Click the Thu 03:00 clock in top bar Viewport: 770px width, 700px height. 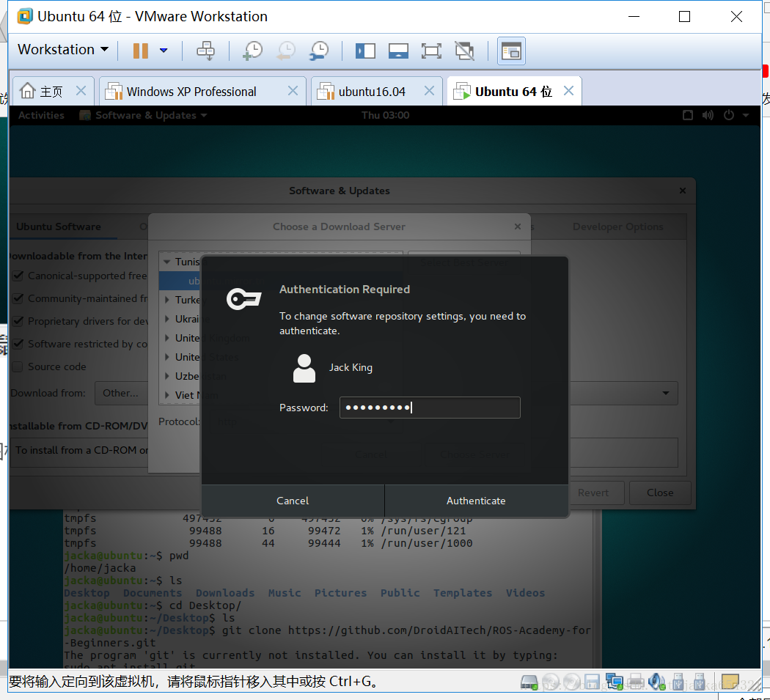pyautogui.click(x=385, y=115)
